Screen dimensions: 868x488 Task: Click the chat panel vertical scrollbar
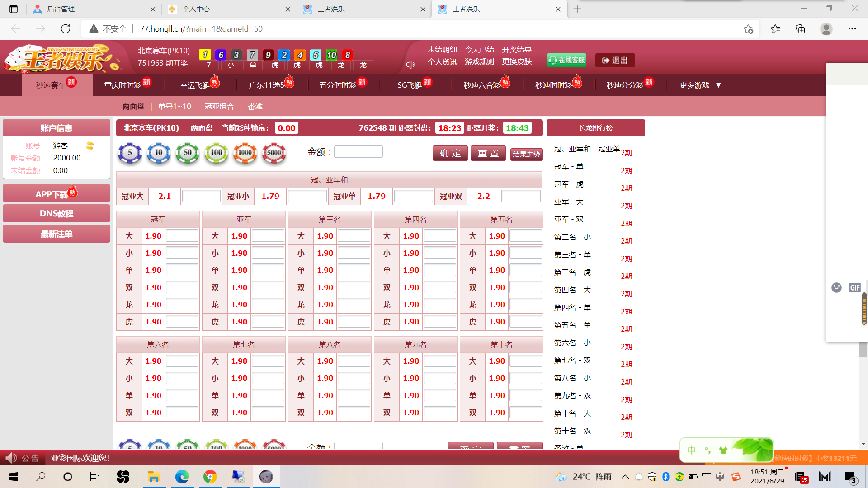tap(864, 308)
